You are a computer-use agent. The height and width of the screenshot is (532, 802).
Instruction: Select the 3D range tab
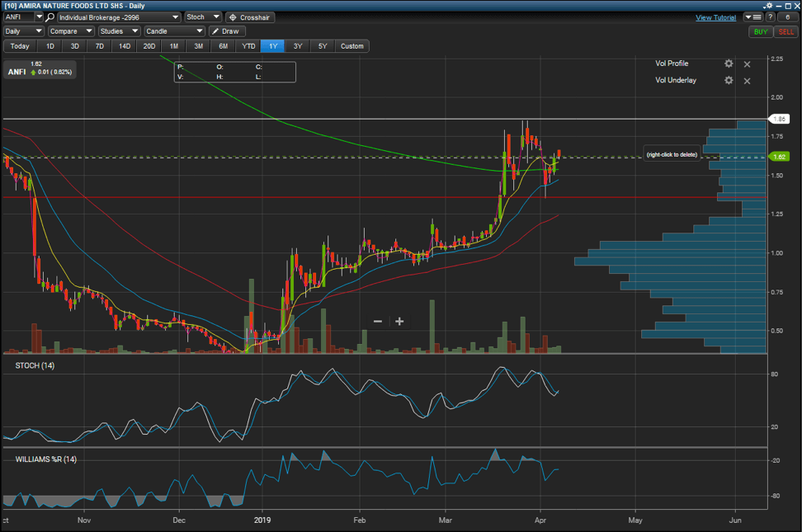point(75,46)
